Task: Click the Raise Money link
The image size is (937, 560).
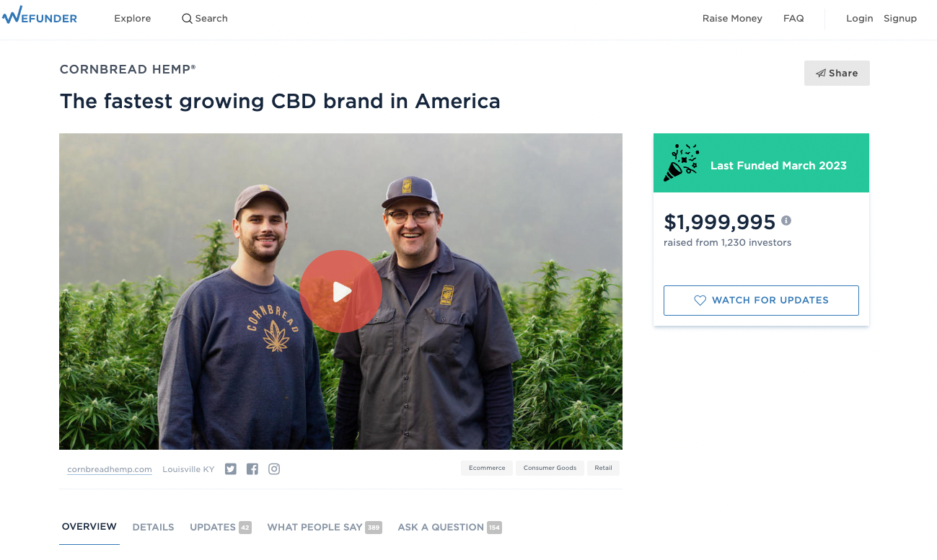Action: [x=732, y=19]
